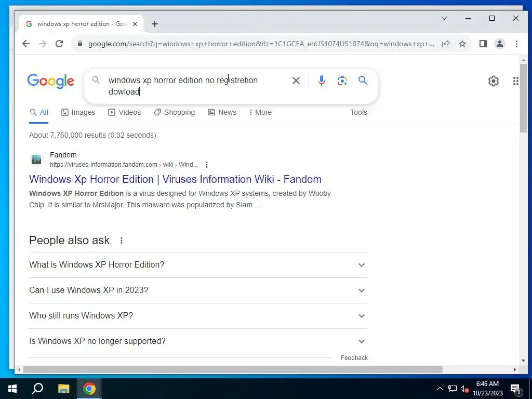This screenshot has width=532, height=399.
Task: Click the horizontal scrollbar right arrow
Action: [x=515, y=369]
